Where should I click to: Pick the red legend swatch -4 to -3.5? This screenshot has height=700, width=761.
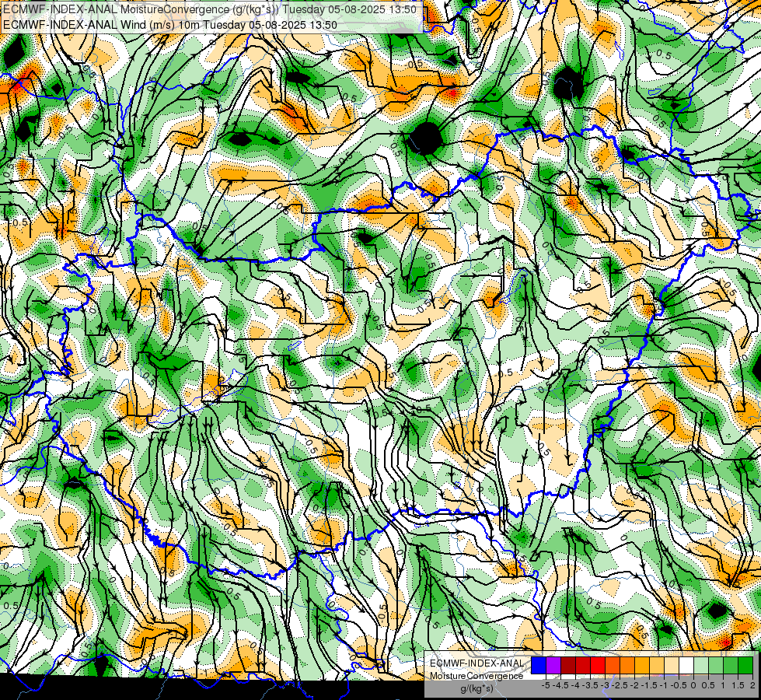point(583,665)
